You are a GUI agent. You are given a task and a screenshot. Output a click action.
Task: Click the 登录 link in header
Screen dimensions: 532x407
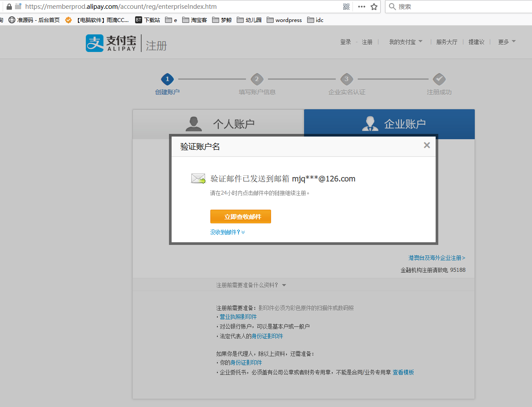pyautogui.click(x=345, y=42)
